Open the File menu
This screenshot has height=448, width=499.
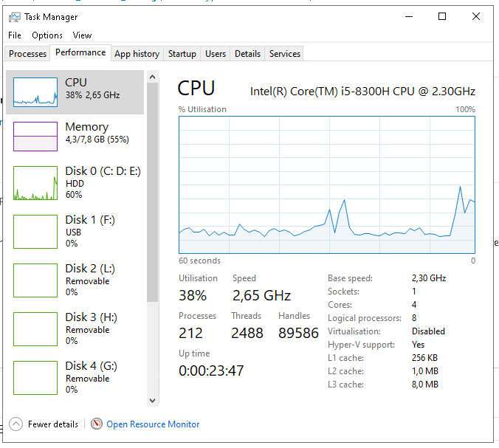pos(15,35)
